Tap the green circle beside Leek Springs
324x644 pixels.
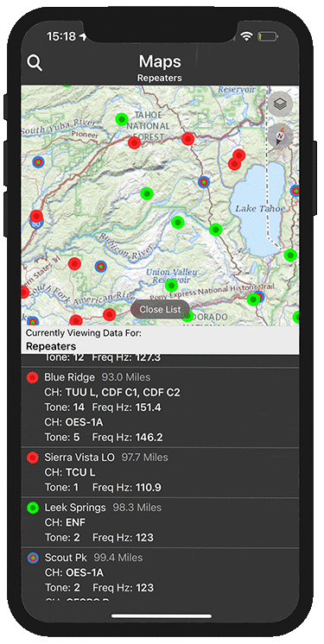click(x=33, y=508)
